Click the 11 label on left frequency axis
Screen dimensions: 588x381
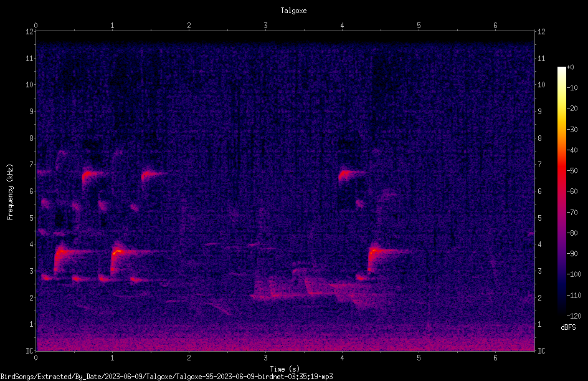[29, 58]
